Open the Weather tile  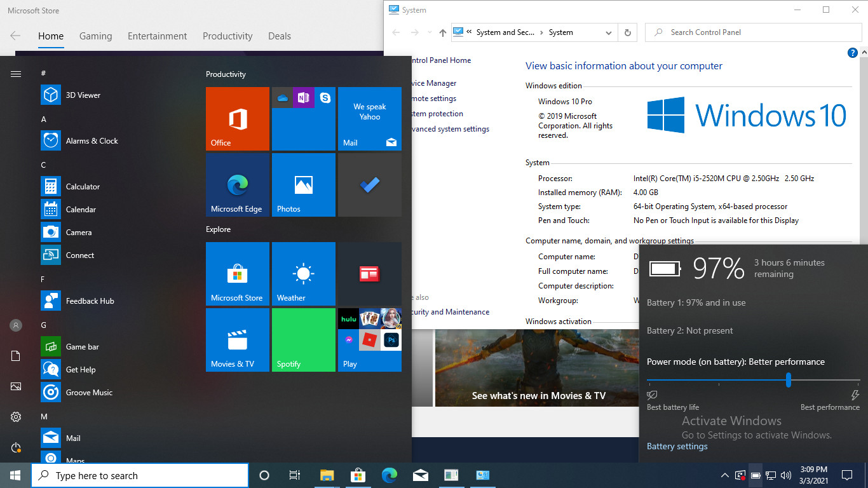point(304,274)
